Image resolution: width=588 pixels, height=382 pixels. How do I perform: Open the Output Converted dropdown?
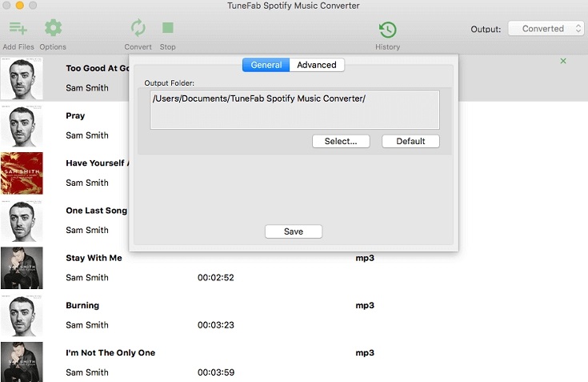[x=546, y=29]
